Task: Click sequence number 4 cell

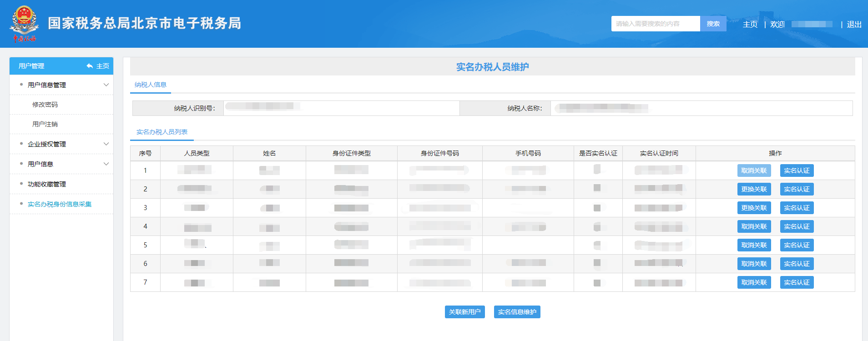Action: point(145,226)
